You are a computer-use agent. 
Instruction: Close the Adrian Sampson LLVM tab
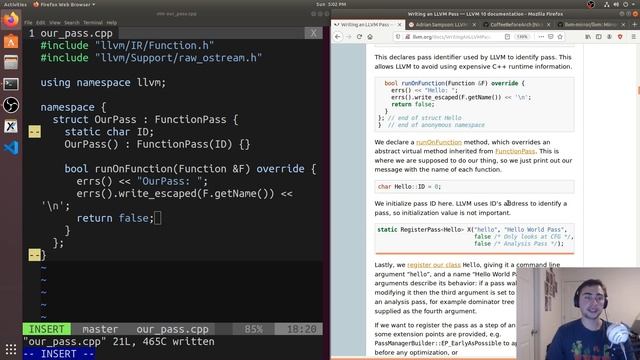click(x=474, y=25)
